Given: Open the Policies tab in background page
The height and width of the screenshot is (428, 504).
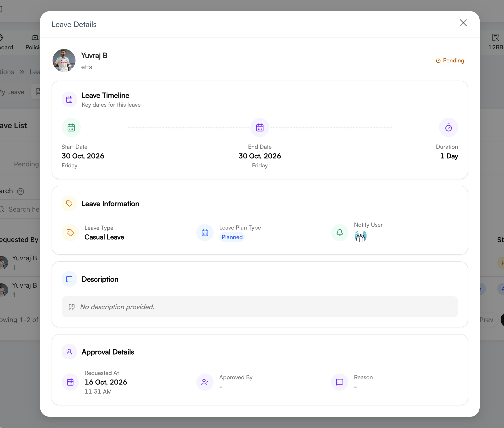Looking at the screenshot, I should pos(33,42).
